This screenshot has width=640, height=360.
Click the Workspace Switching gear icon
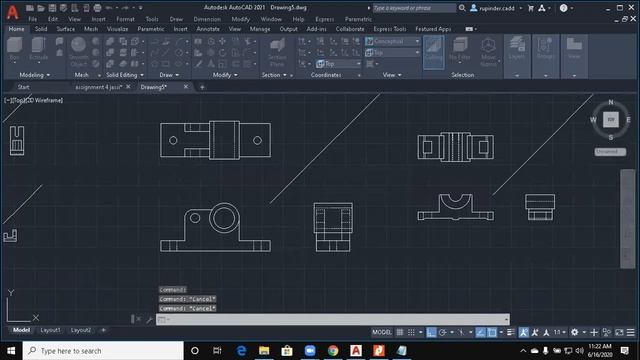coord(574,332)
